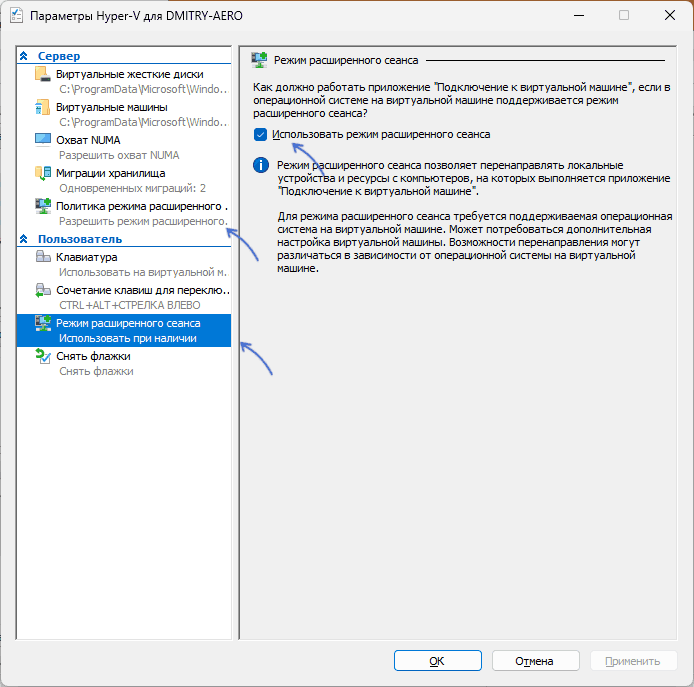Click the Виртуальные машины icon

pos(42,107)
